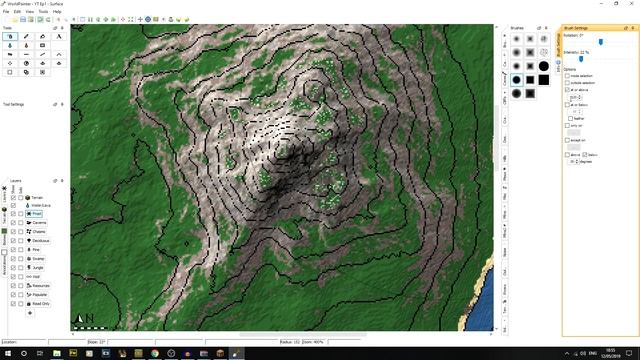
Task: Toggle Solo checkbox for the Caverns layer
Action: (x=20, y=223)
